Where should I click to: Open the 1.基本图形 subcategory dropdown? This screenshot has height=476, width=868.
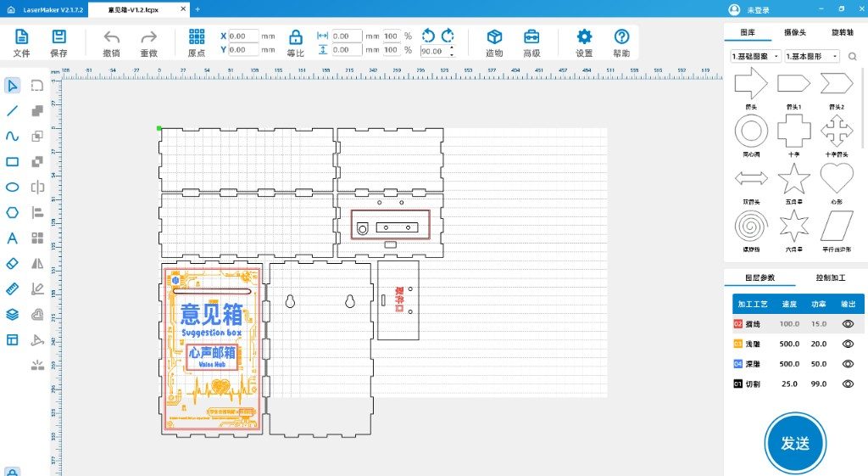point(811,56)
